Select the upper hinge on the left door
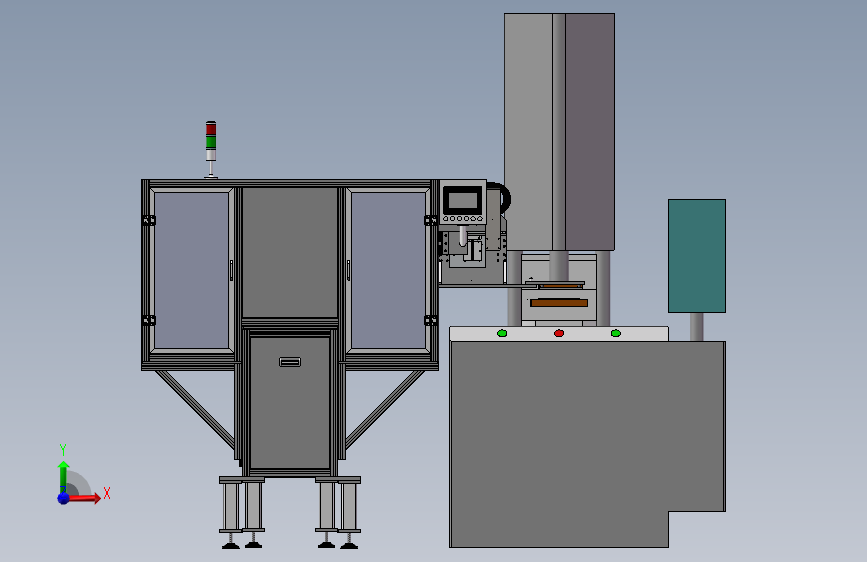Image resolution: width=867 pixels, height=562 pixels. click(x=149, y=221)
